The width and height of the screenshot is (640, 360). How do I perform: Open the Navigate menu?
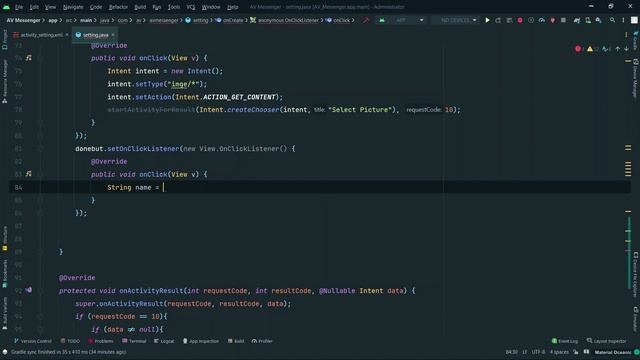(73, 7)
